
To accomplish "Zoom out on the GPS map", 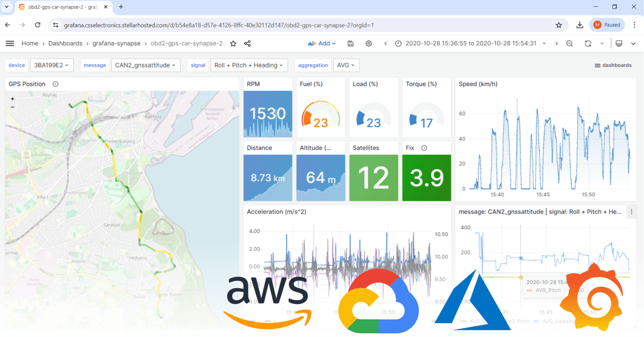I will 12,107.
